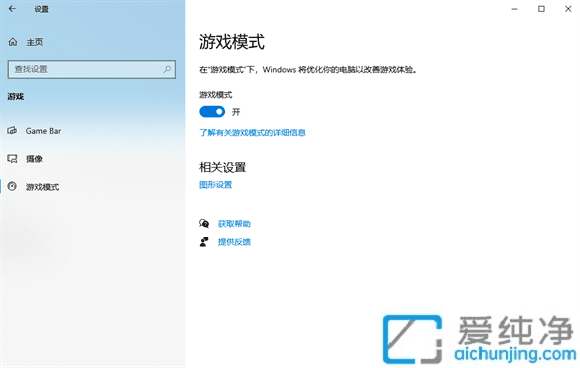
Task: Click the get help chat icon
Action: pyautogui.click(x=204, y=223)
